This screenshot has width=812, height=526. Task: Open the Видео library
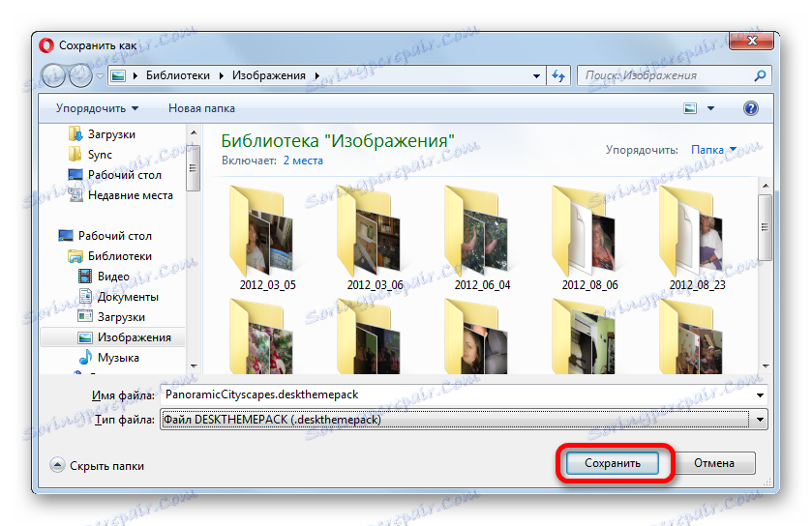click(113, 277)
